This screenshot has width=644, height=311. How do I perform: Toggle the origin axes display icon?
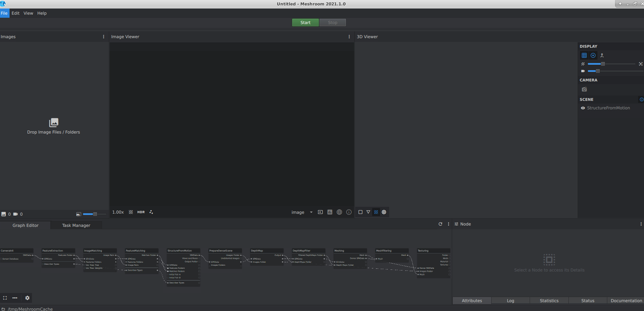coord(602,56)
